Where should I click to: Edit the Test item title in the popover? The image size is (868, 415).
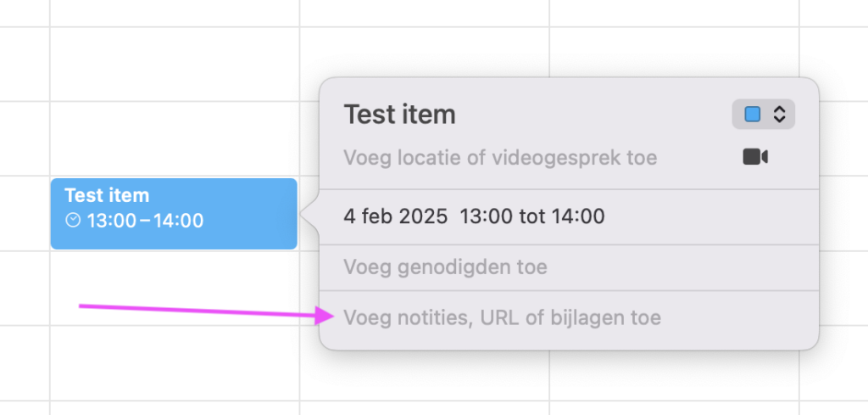click(399, 115)
